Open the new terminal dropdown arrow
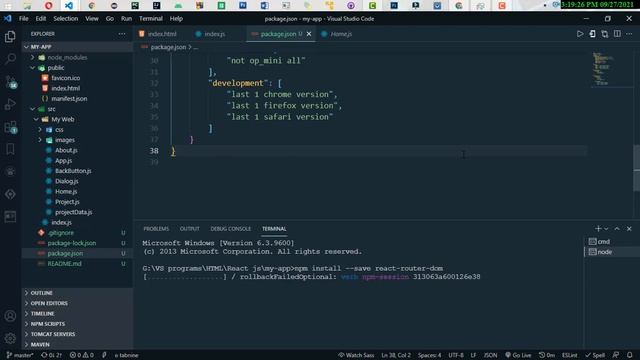 point(606,229)
